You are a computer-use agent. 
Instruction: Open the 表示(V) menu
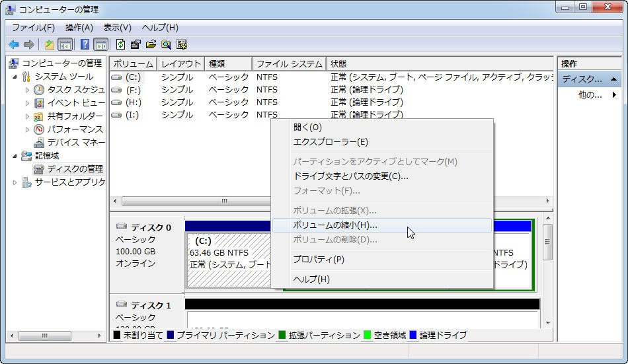coord(117,28)
